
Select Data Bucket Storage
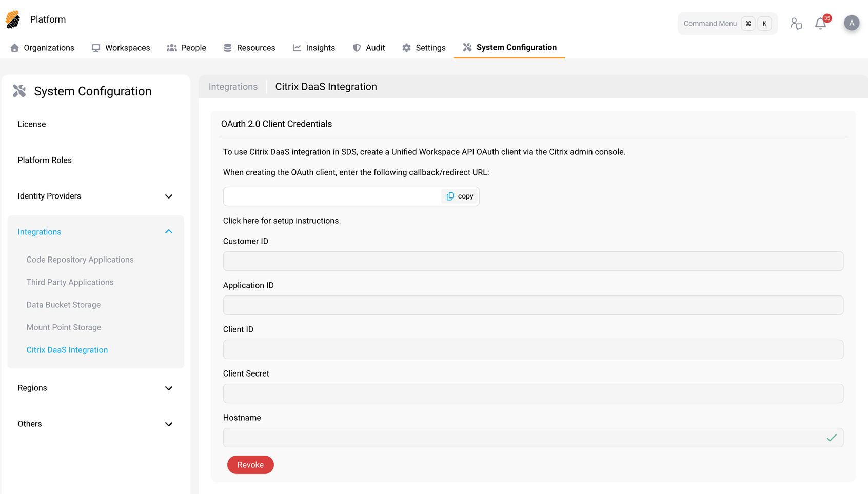tap(64, 305)
